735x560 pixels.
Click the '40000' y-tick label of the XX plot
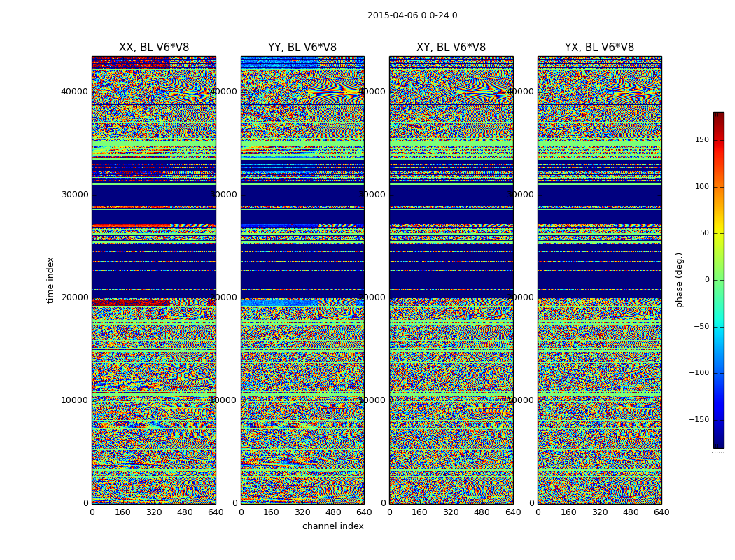[74, 91]
